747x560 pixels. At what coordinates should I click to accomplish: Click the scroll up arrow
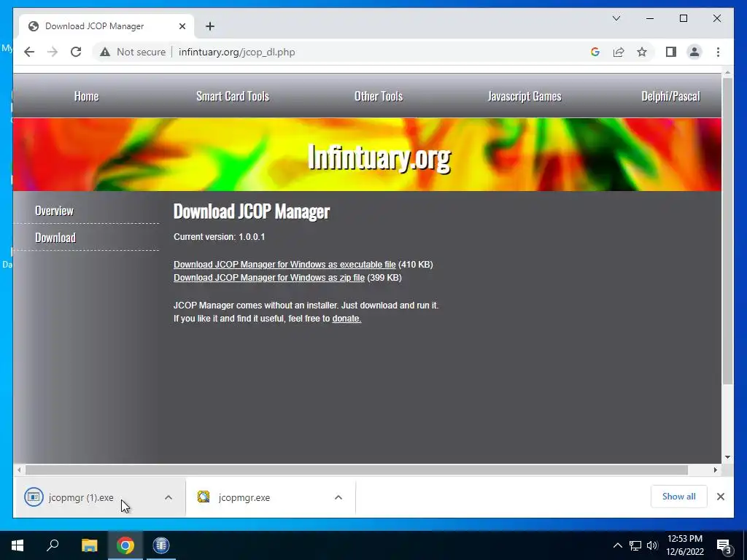[727, 73]
